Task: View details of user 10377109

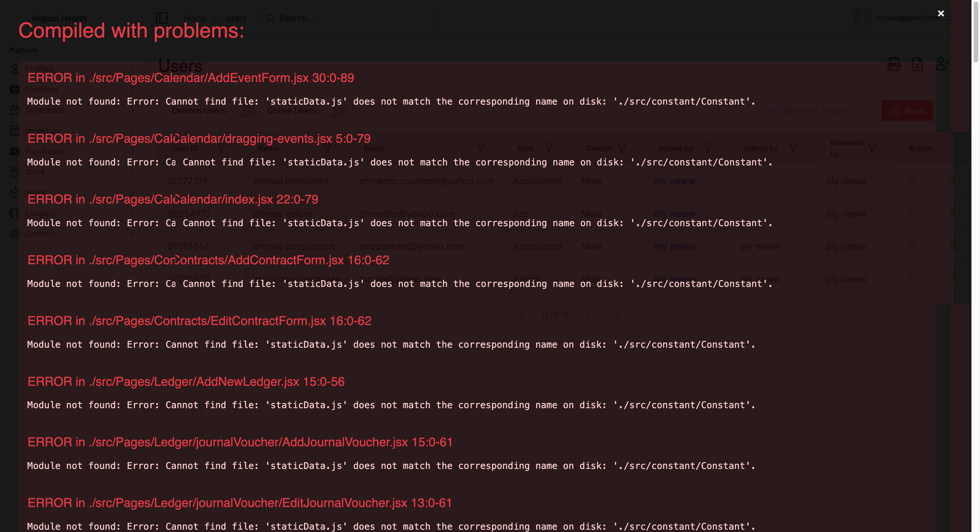Action: pos(911,181)
